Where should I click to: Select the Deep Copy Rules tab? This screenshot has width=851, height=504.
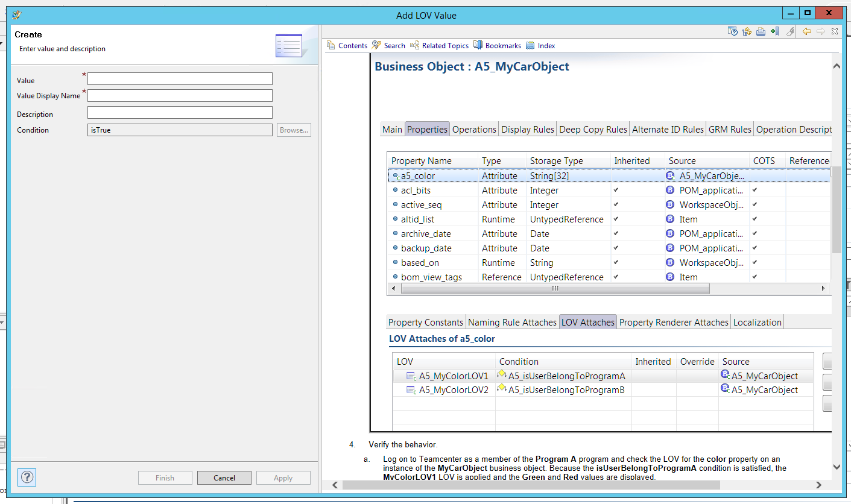pos(593,129)
